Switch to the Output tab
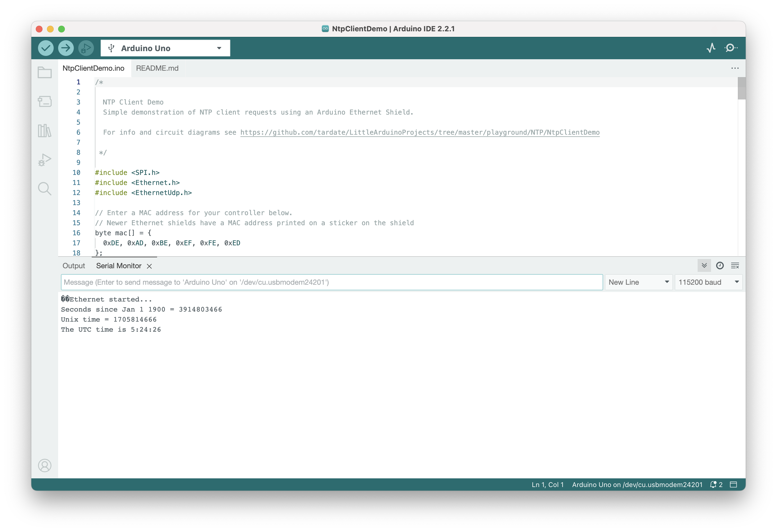 coord(74,266)
